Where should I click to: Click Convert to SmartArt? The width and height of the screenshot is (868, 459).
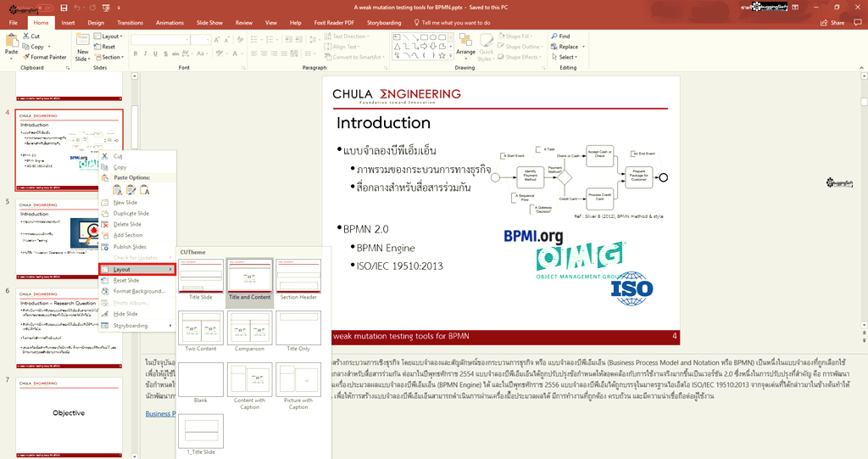[x=353, y=57]
